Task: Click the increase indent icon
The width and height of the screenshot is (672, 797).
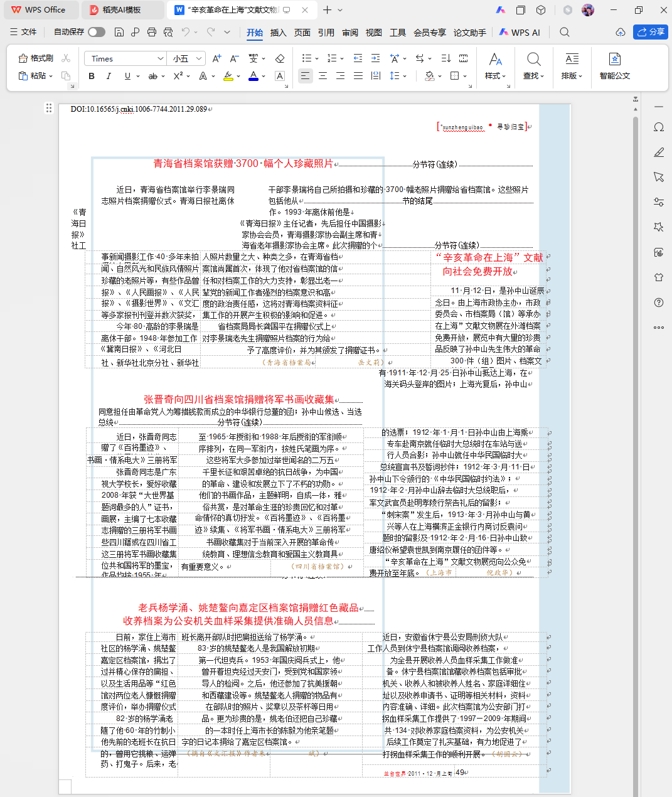Action: pos(375,58)
